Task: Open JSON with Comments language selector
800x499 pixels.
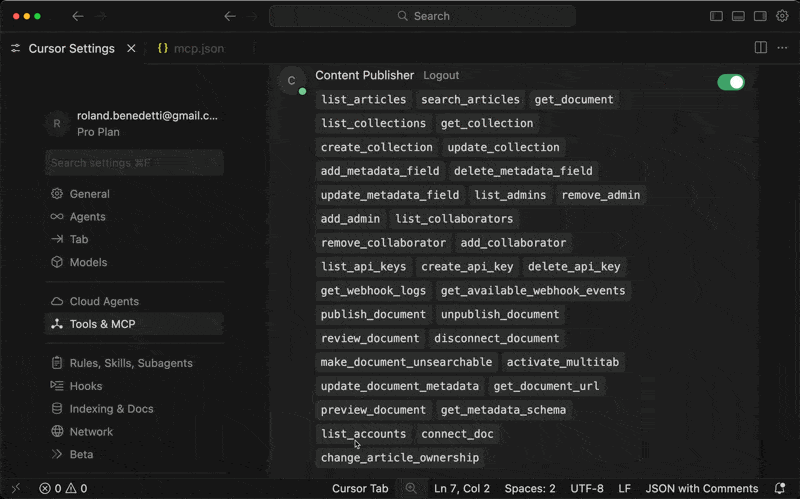Action: (701, 489)
